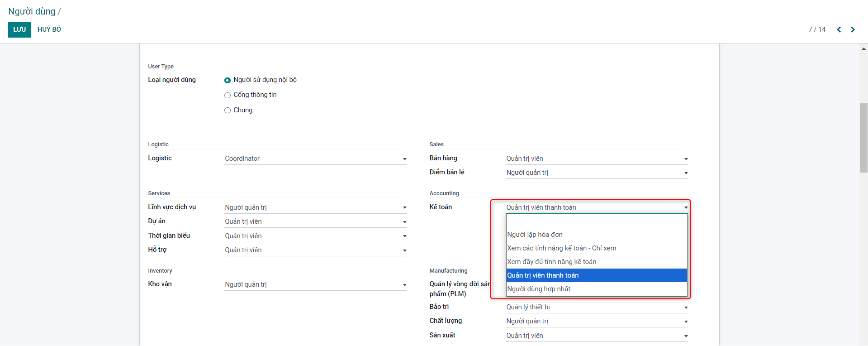Click the vertical scrollbar thumb
This screenshot has height=346, width=868.
863,138
